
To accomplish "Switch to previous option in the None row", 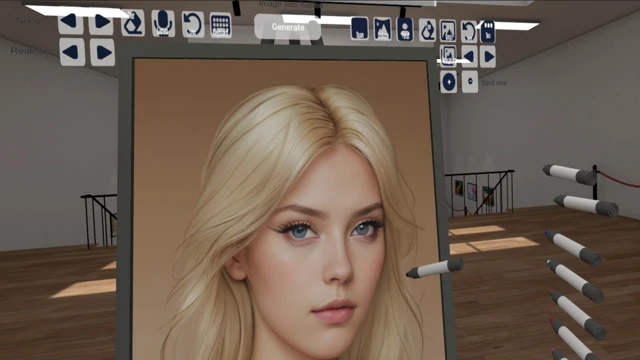I will 71,21.
